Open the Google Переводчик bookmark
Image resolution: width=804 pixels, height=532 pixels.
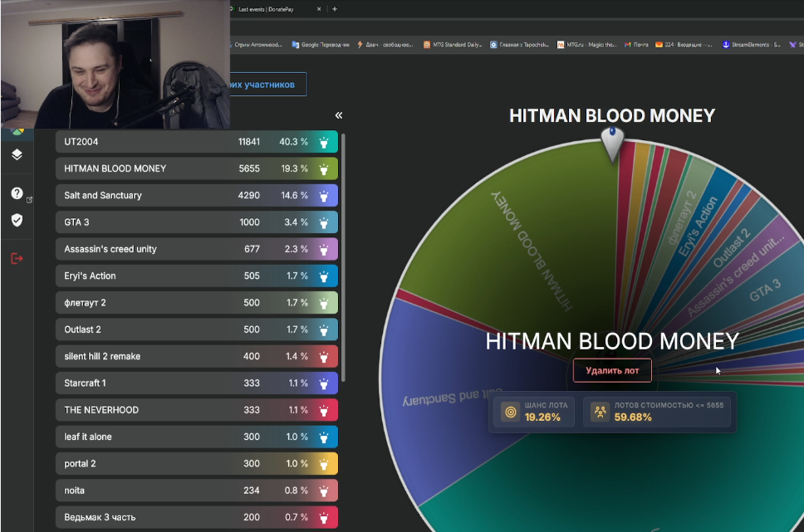coord(321,45)
